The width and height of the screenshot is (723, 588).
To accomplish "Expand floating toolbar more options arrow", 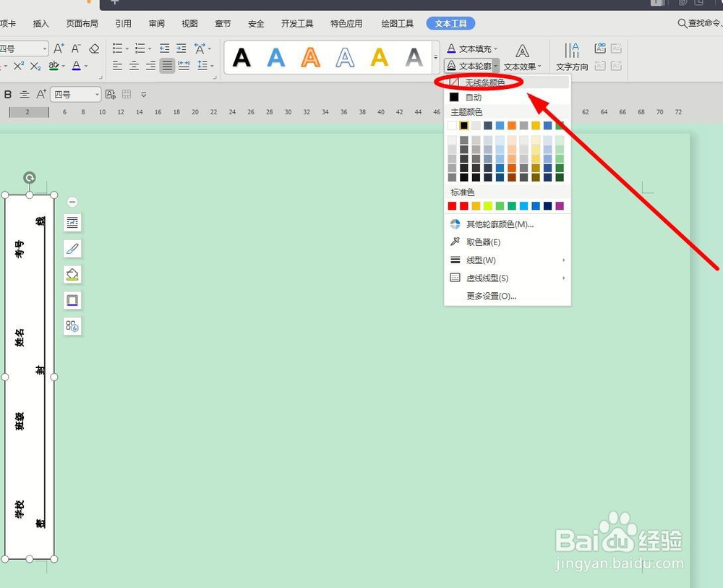I will 144,95.
